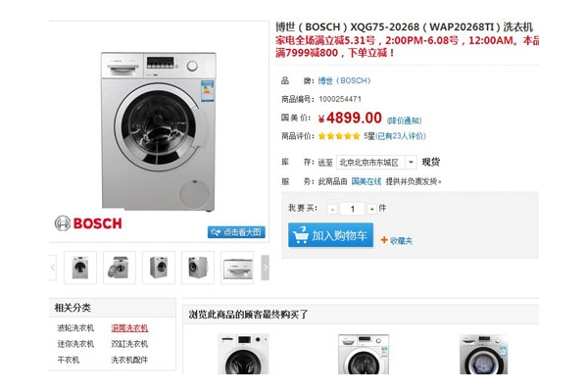Click the 收藏夹 plus icon
Image resolution: width=588 pixels, height=392 pixels.
coord(384,240)
